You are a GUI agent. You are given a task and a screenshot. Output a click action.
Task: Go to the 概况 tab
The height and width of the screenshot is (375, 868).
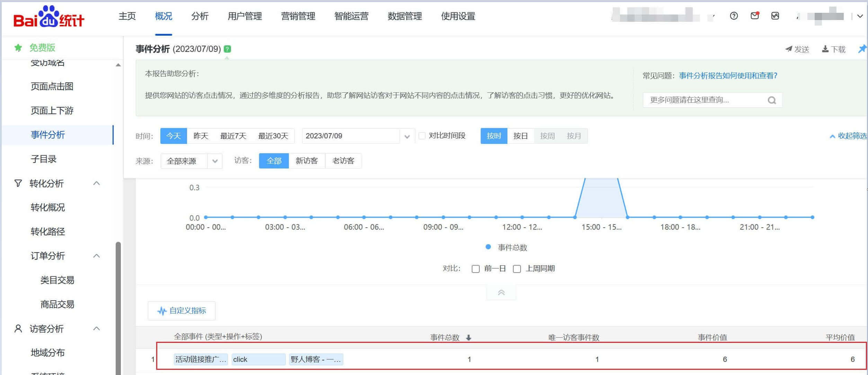(163, 16)
